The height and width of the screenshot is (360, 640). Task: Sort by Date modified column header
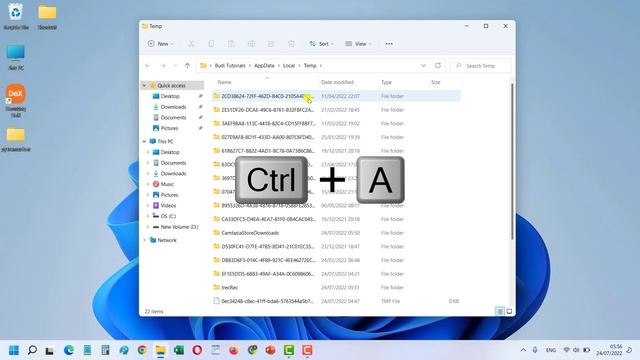[x=338, y=82]
